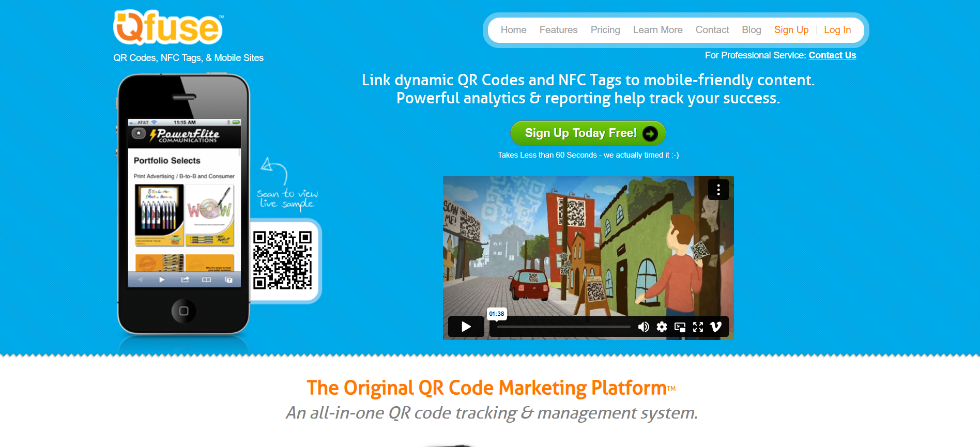Click the Contact Us professional service link
Viewport: 980px width, 447px height.
(x=832, y=55)
